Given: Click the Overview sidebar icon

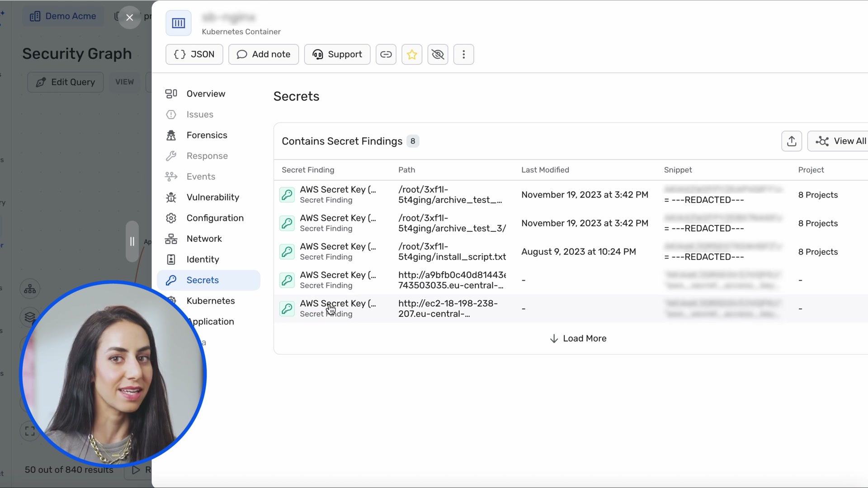Looking at the screenshot, I should [171, 94].
